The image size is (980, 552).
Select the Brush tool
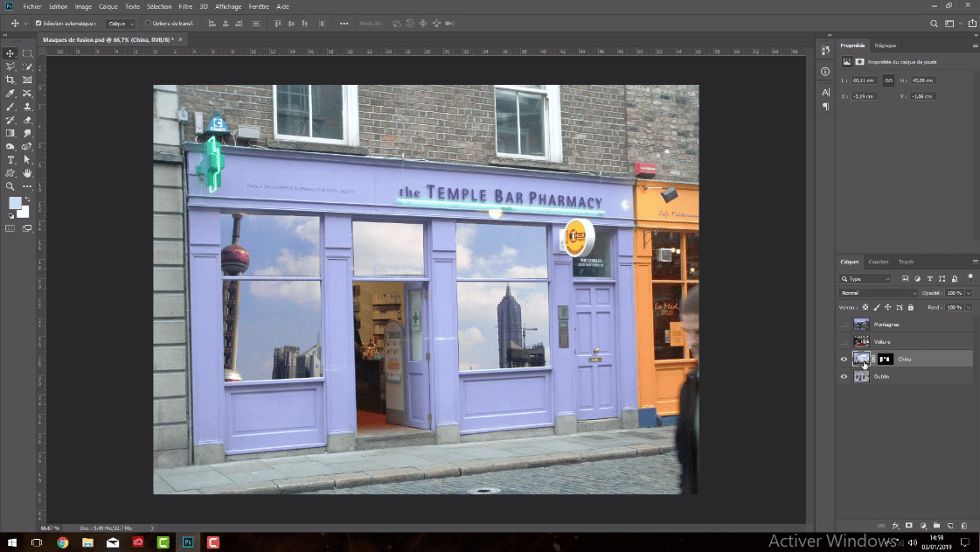[x=10, y=107]
